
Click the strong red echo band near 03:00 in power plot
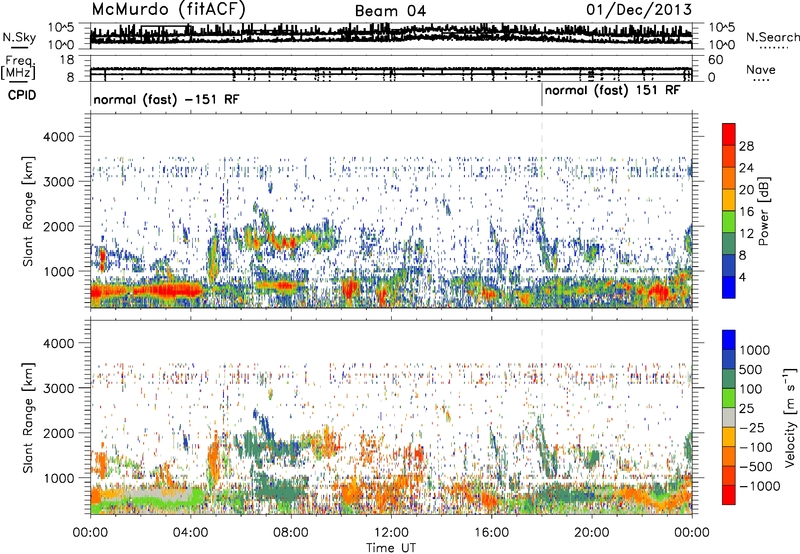[168, 291]
